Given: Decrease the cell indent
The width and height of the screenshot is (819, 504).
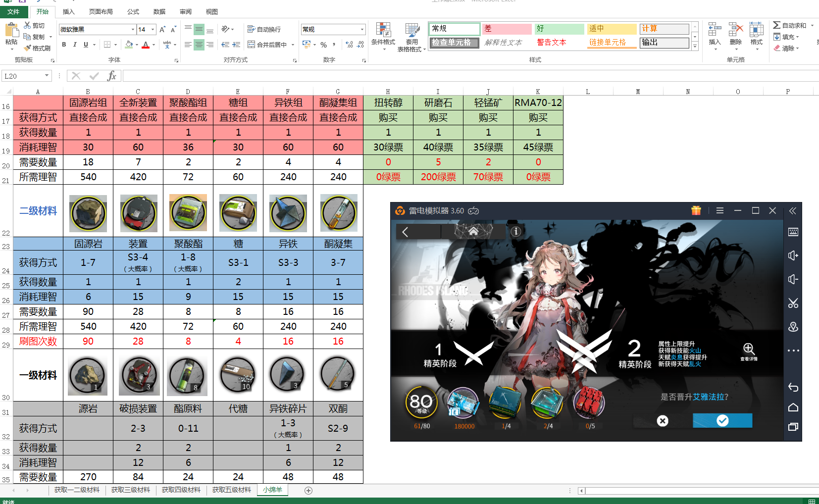Looking at the screenshot, I should pyautogui.click(x=225, y=45).
